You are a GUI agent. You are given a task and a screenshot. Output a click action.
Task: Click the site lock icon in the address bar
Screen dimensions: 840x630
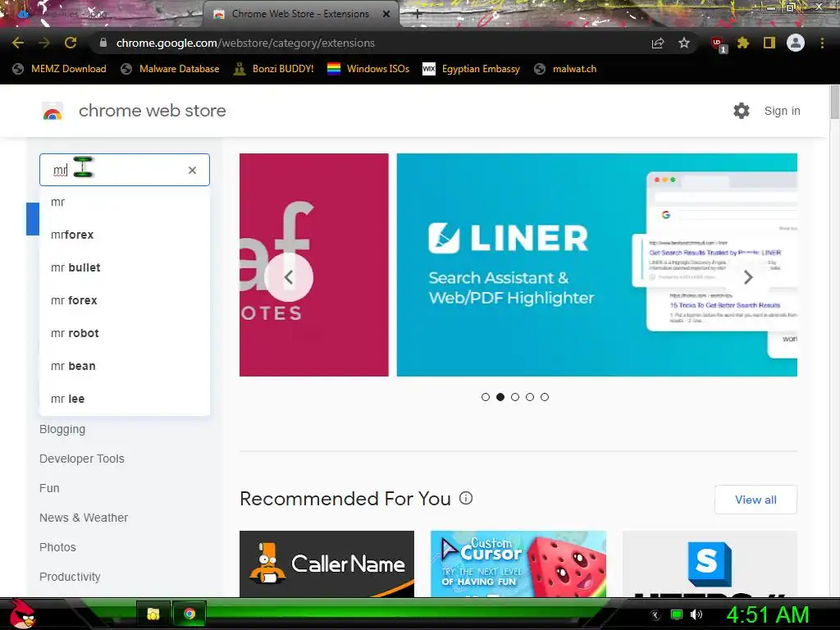103,43
